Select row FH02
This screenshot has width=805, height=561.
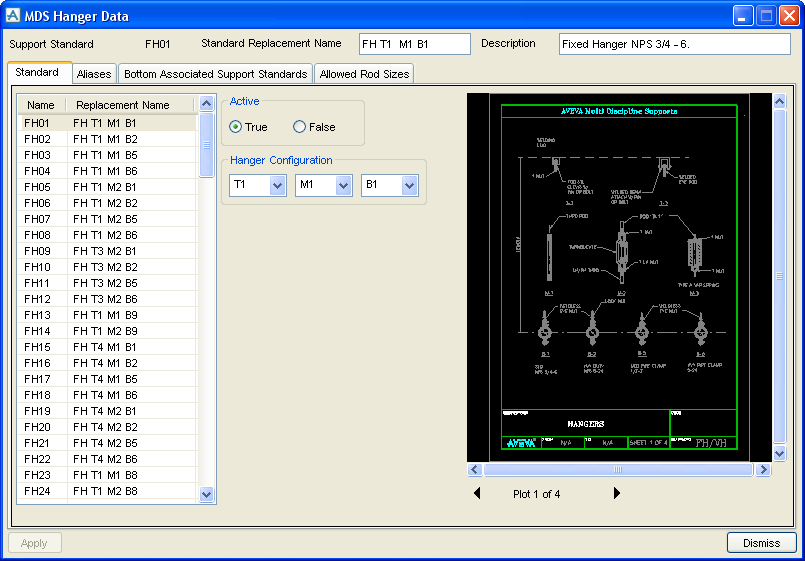(x=108, y=139)
